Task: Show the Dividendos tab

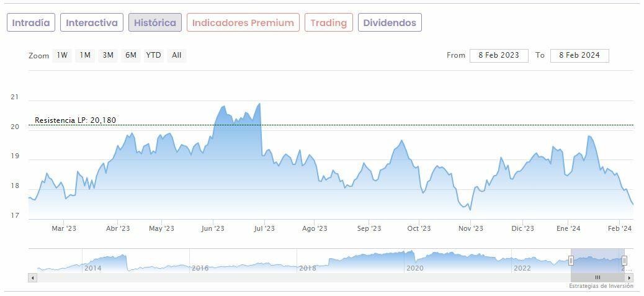Action: pos(390,22)
